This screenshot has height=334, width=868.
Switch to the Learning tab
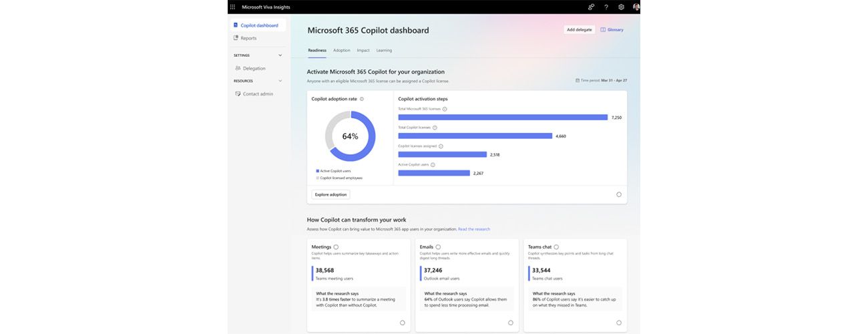point(384,50)
